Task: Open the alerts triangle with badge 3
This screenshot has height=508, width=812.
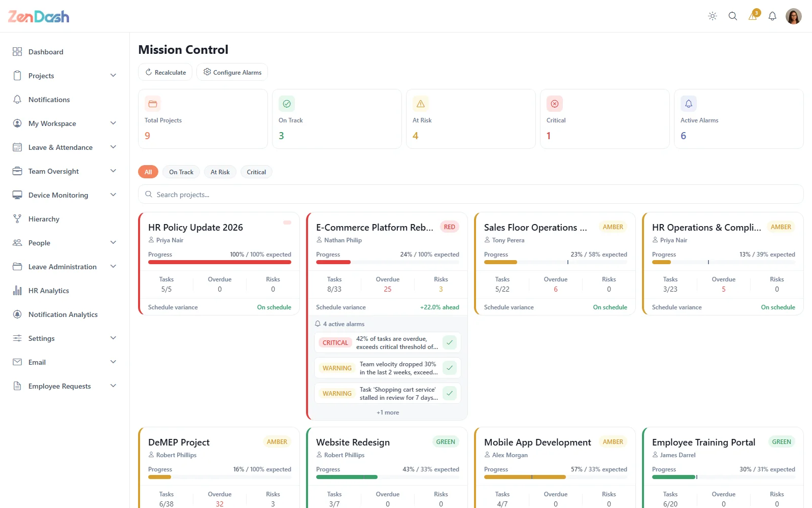Action: coord(753,16)
